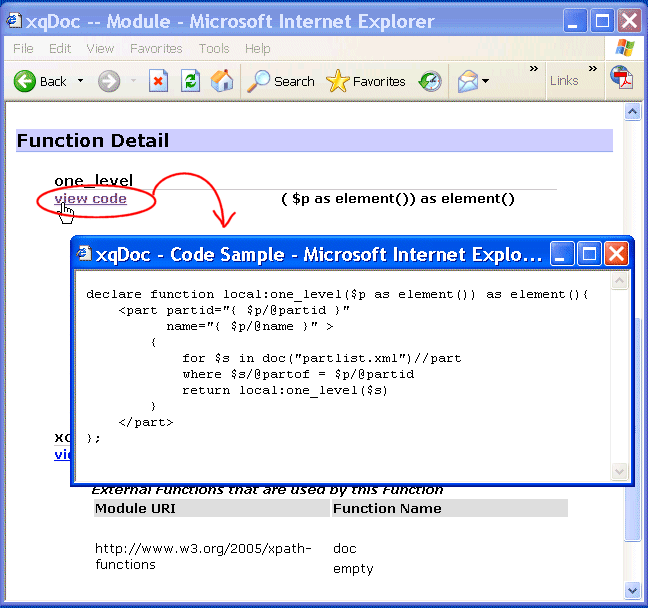Maximize the xqDoc Code Sample popup window
Viewport: 648px width, 608px height.
point(590,254)
